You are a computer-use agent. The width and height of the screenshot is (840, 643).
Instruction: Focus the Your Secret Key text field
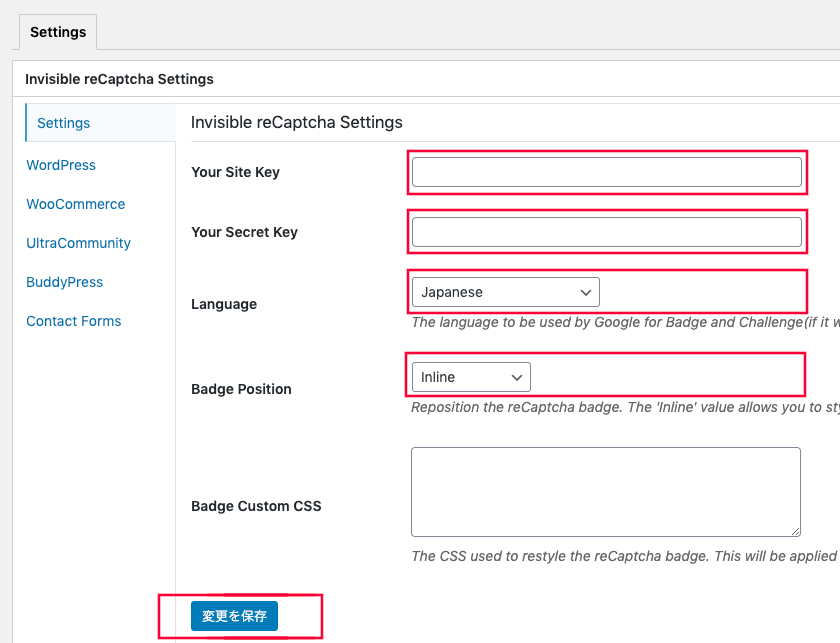point(606,232)
